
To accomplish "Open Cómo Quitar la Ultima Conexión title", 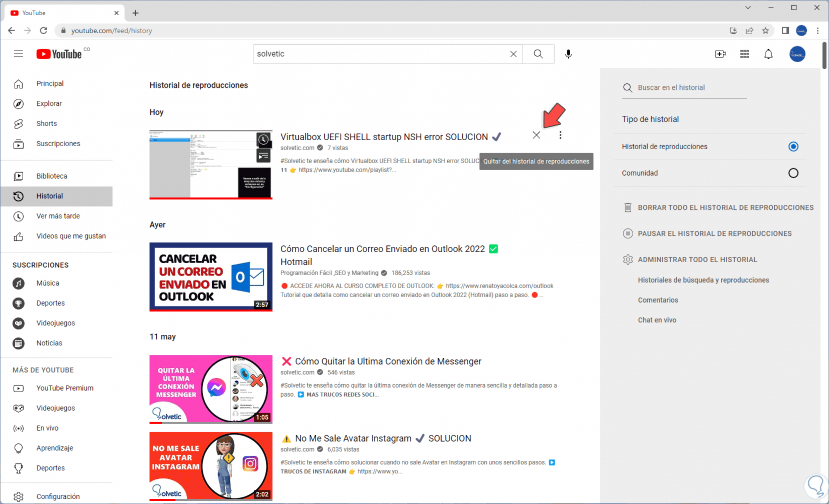I will 381,361.
